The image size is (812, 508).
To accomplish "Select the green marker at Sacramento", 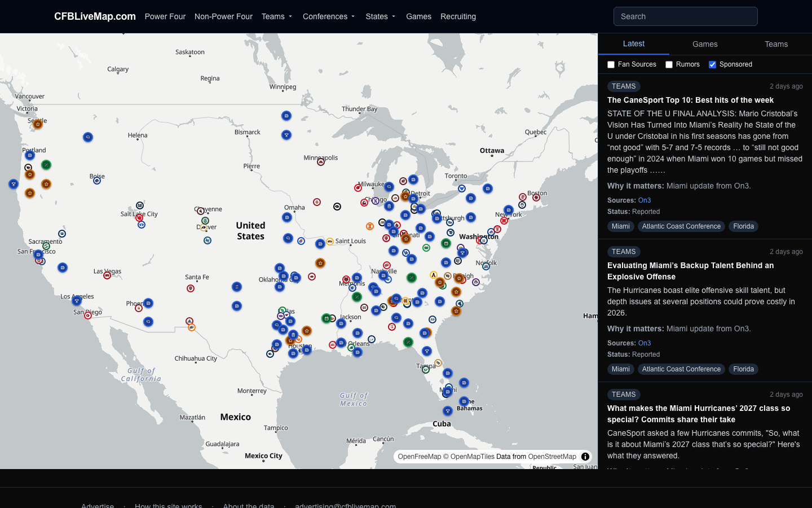I will pyautogui.click(x=46, y=246).
